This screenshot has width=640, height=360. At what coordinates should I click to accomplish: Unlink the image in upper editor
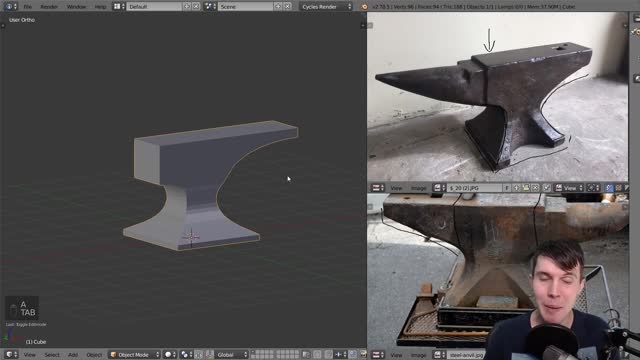click(x=535, y=188)
